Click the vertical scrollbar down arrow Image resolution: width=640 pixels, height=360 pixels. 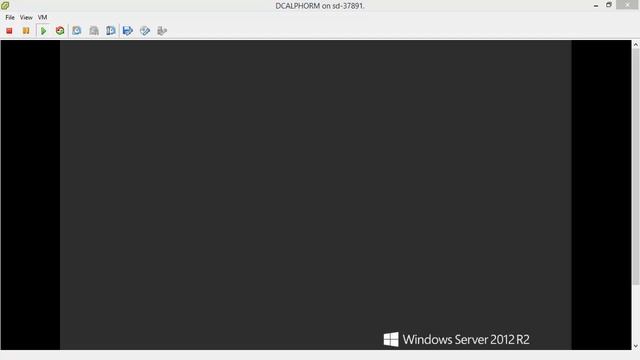[x=636, y=346]
